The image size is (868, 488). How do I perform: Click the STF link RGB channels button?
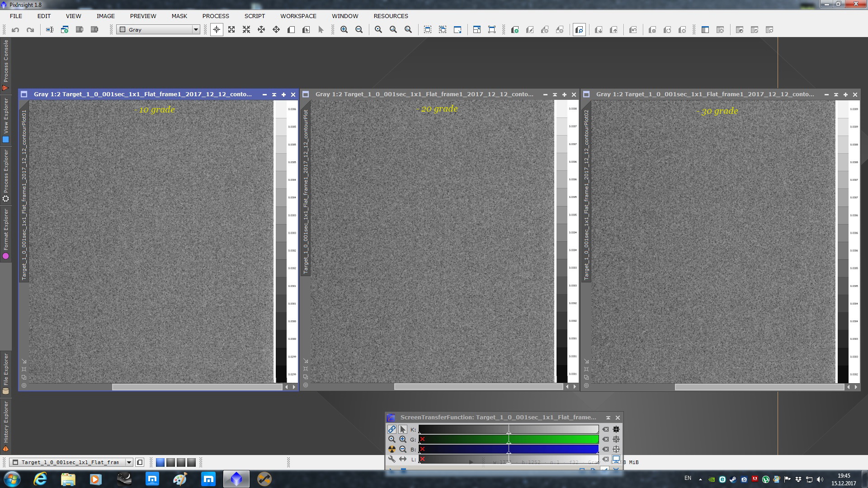point(392,429)
